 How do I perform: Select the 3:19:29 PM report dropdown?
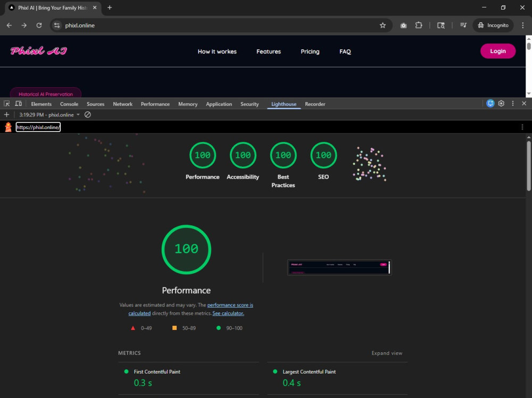(x=49, y=115)
